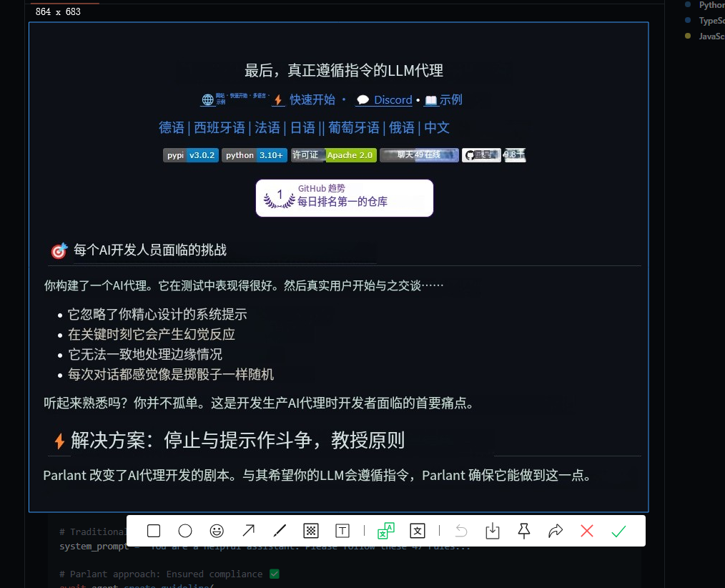This screenshot has width=725, height=588.
Task: Click the 864 x 683 selection size label
Action: (x=58, y=11)
